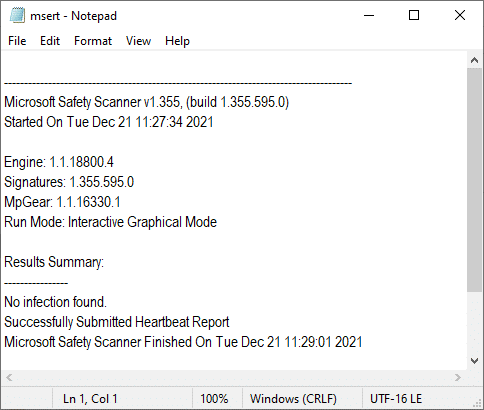Viewport: 484px width, 410px height.
Task: Maximize the msert Notepad window
Action: [414, 15]
